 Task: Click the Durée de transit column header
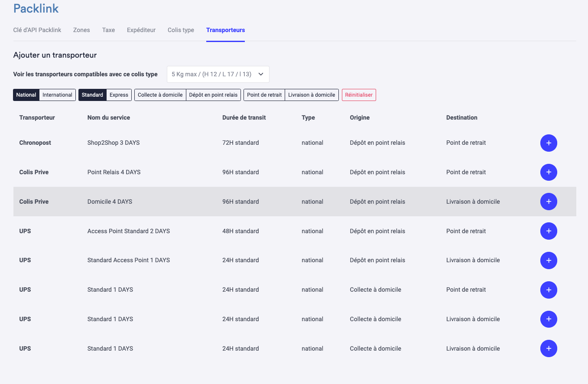point(244,117)
